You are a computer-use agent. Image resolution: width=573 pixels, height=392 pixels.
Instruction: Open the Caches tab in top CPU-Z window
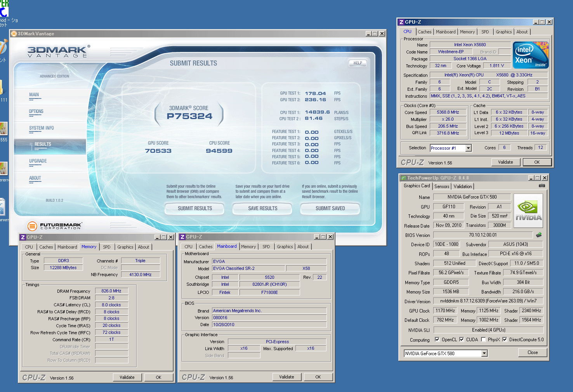tap(424, 32)
